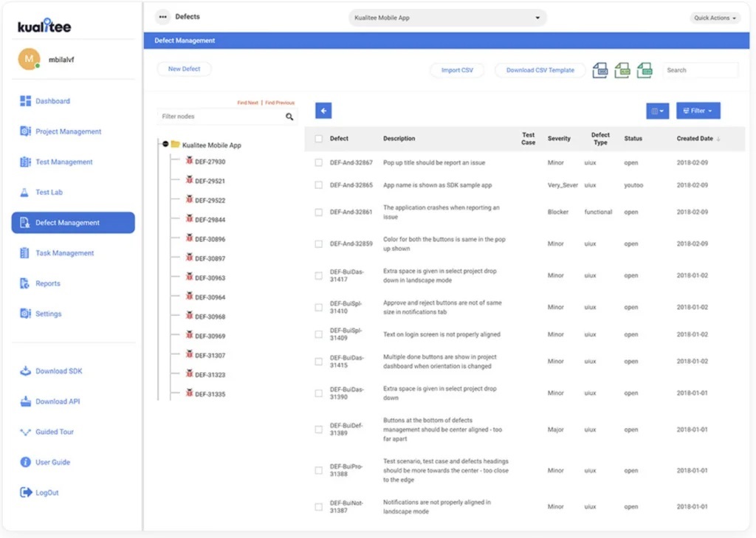Screen dimensions: 756x538
Task: Select the DEF-And-32861 row checkbox
Action: pos(319,212)
